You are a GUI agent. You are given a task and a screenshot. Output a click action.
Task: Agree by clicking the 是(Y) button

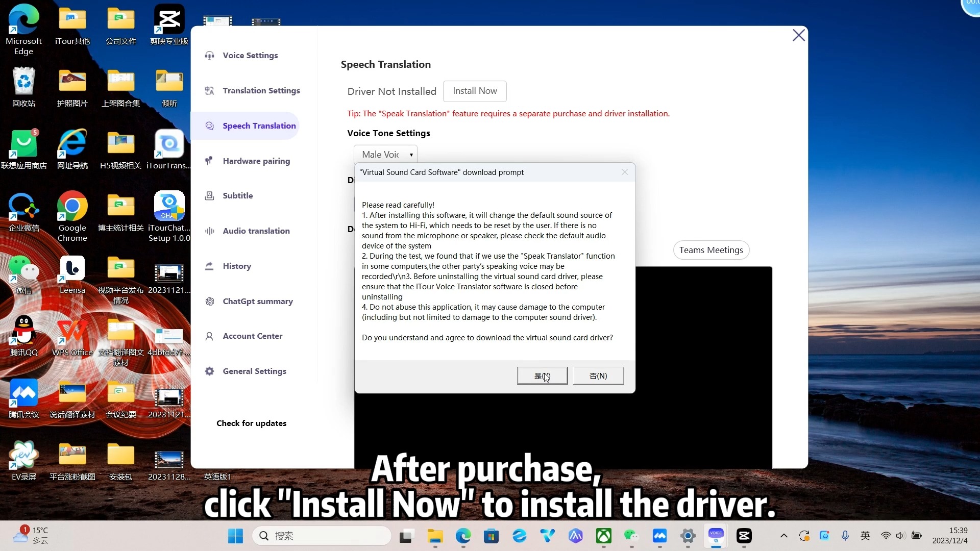[542, 376]
